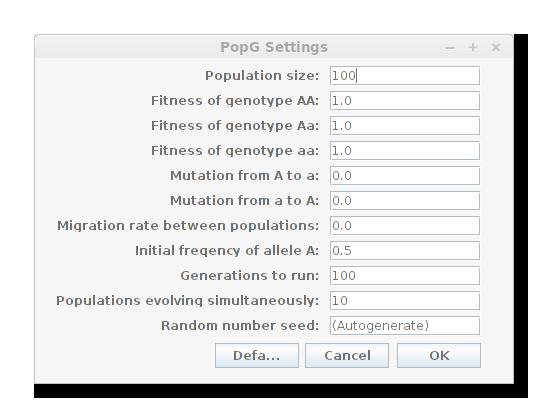Confirm settings with the OK button
548x418 pixels.
[x=439, y=355]
